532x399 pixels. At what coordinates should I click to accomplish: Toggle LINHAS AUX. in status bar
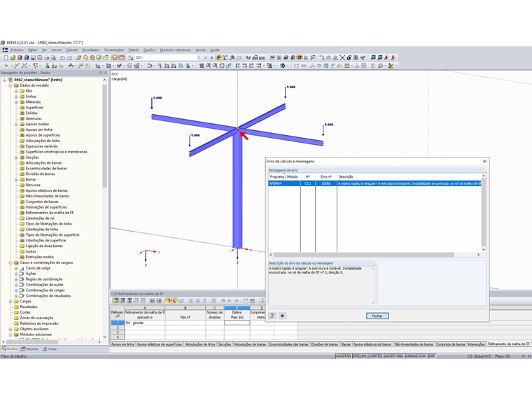[416, 356]
